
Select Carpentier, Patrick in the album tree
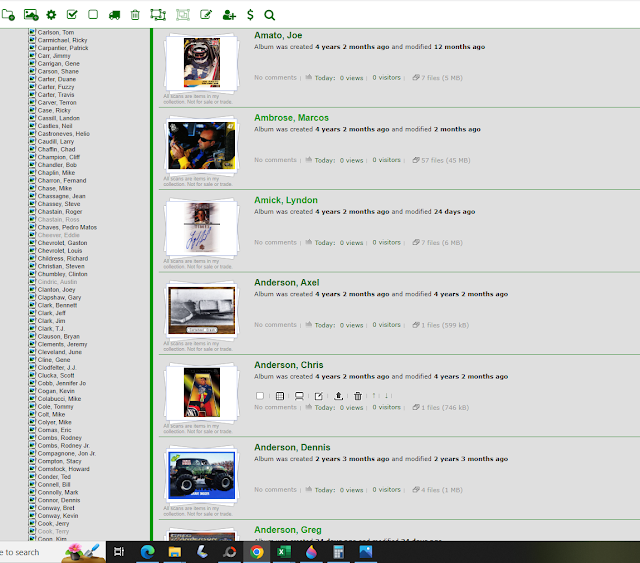63,48
